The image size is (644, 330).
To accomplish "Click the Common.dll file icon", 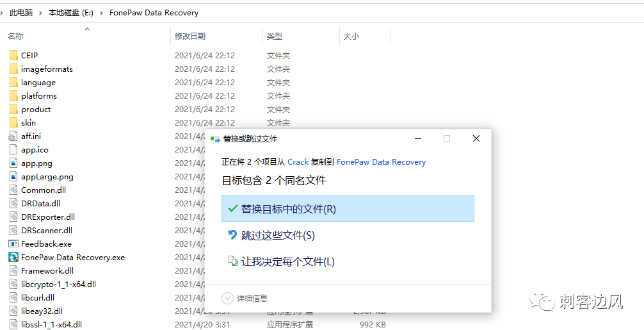I will point(13,190).
